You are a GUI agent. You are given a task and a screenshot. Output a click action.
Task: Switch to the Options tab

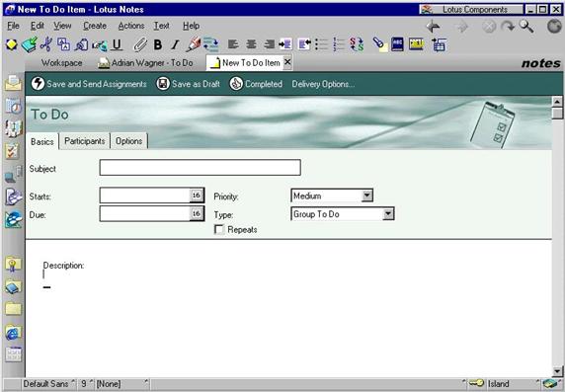[x=129, y=141]
